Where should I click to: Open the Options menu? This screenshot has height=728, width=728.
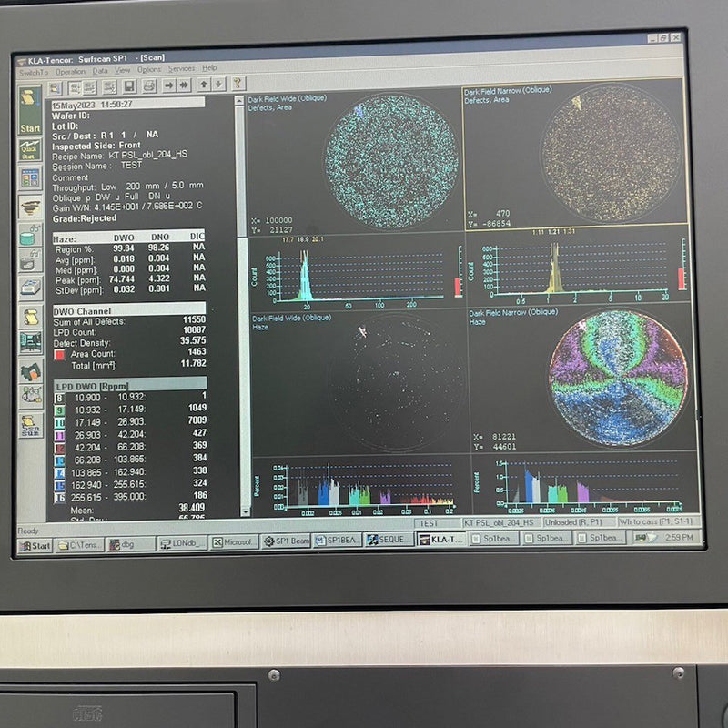point(149,70)
